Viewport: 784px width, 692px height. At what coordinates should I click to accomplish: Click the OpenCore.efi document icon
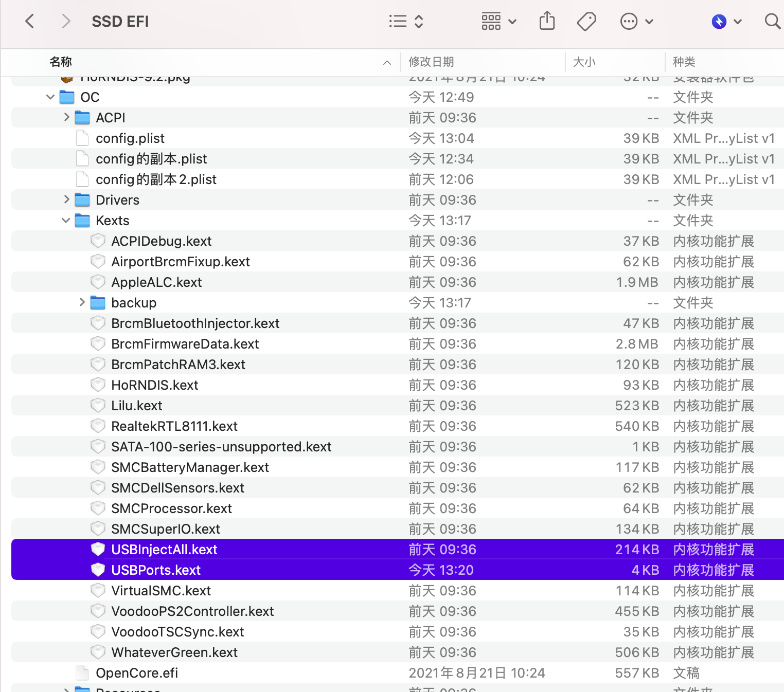point(82,672)
